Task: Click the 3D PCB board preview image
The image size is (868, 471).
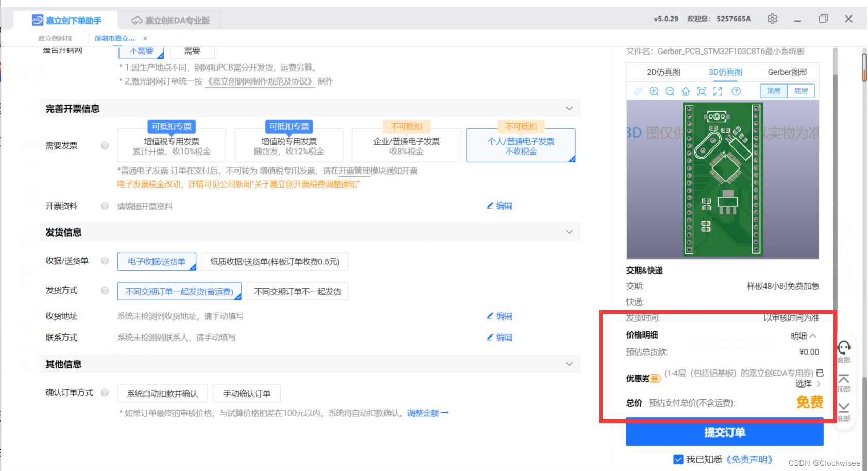Action: click(x=723, y=179)
